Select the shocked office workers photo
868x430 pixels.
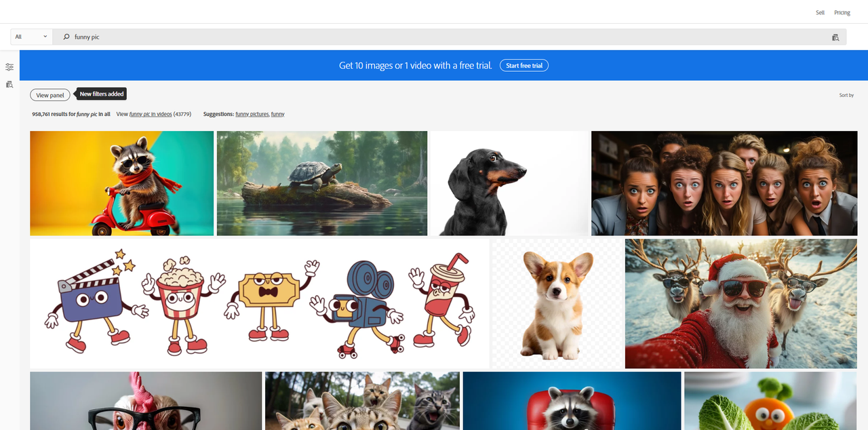click(724, 183)
